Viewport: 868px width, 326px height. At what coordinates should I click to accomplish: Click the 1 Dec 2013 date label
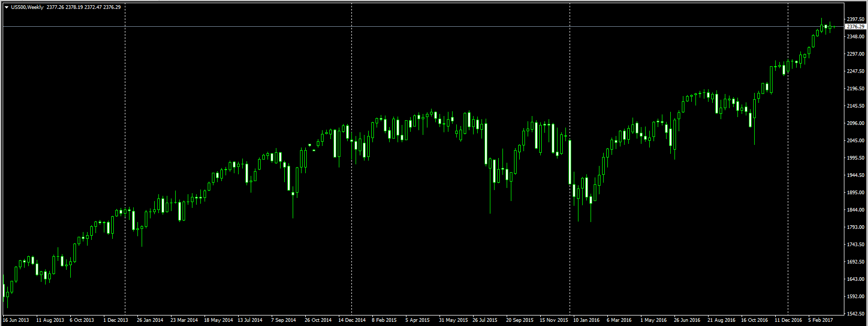pyautogui.click(x=115, y=320)
